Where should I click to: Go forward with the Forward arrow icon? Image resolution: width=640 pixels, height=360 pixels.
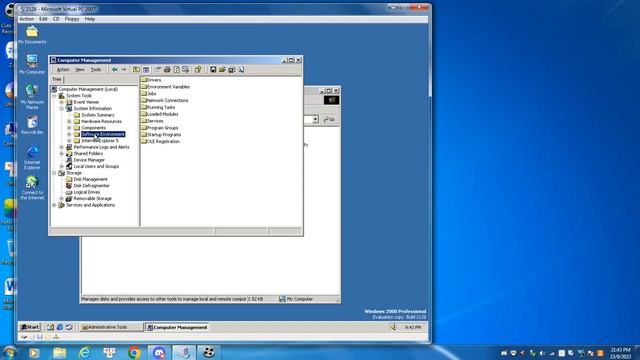pos(124,70)
